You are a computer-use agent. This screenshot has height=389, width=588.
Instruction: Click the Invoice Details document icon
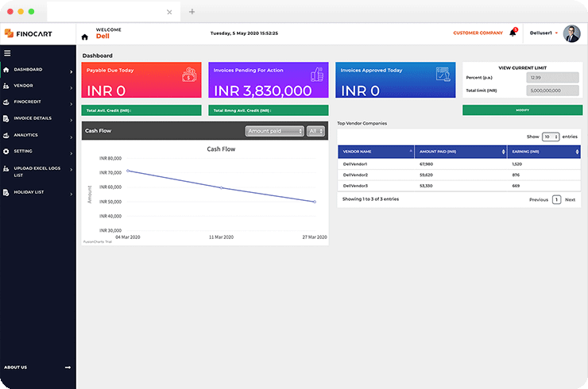click(6, 118)
